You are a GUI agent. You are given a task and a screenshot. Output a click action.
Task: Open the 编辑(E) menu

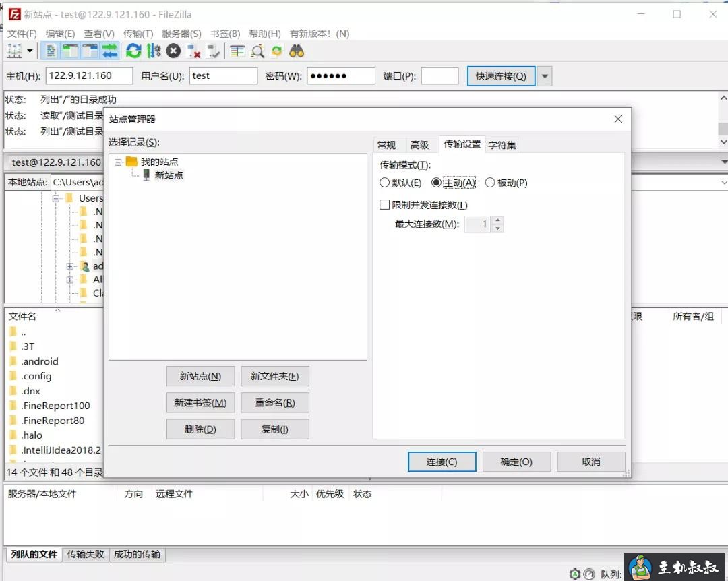pyautogui.click(x=60, y=34)
